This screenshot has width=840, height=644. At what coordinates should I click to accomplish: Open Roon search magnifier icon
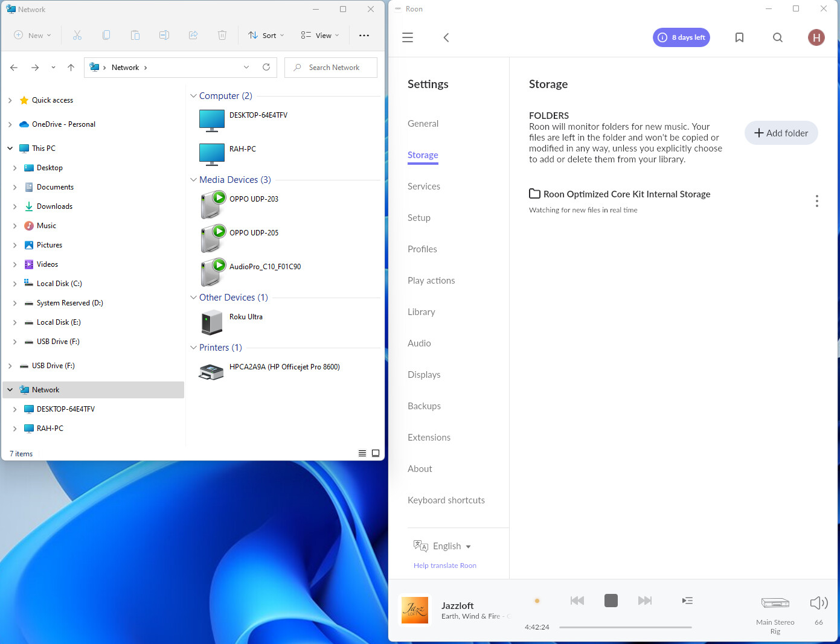tap(778, 37)
